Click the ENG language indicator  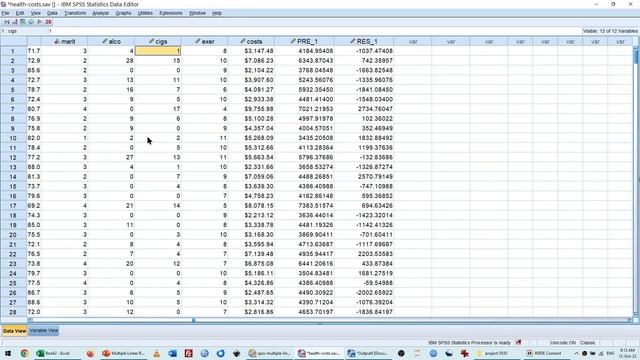[611, 353]
